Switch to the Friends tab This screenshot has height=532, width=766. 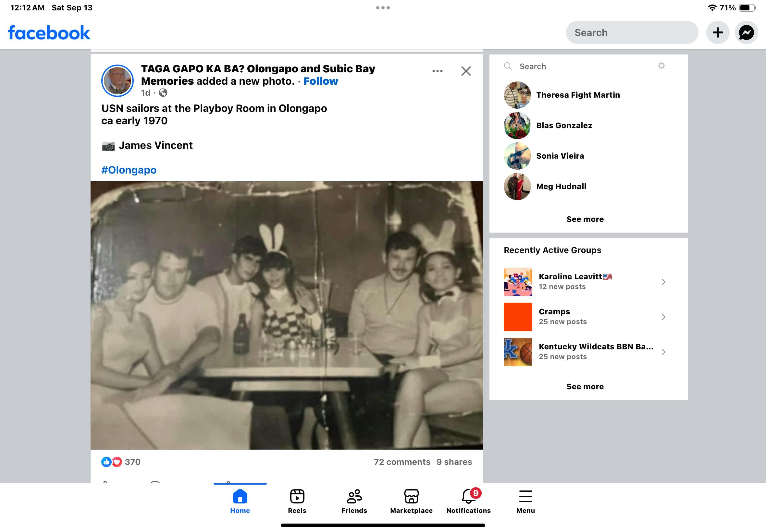(354, 501)
